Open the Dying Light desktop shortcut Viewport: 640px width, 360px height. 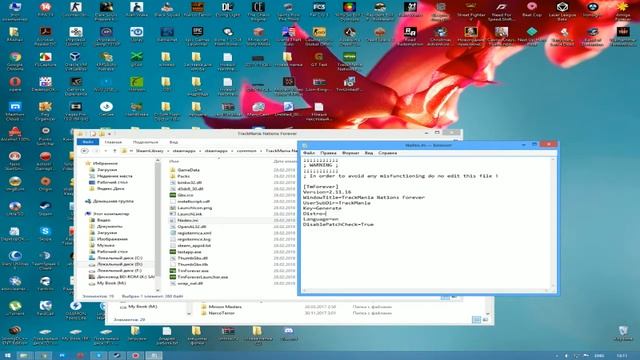point(227,11)
